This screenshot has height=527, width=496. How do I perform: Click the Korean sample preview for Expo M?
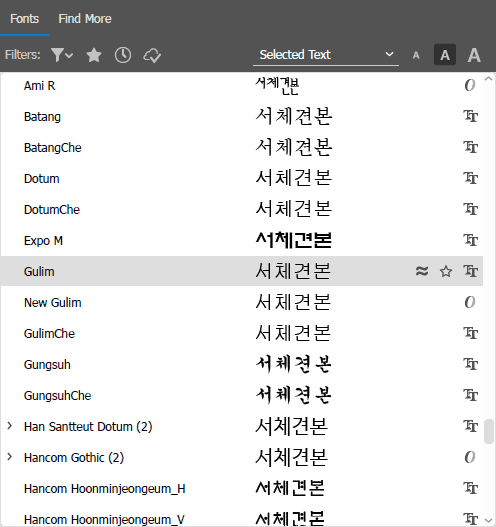click(294, 240)
